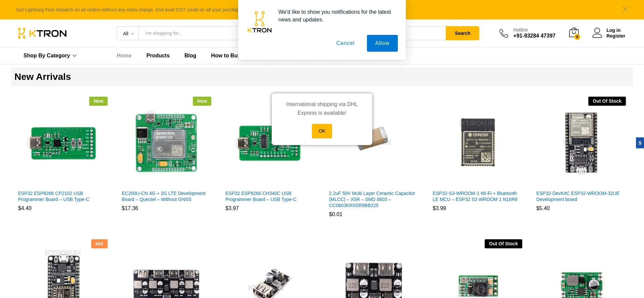
Task: Click the $4.40 price
Action: pyautogui.click(x=25, y=208)
